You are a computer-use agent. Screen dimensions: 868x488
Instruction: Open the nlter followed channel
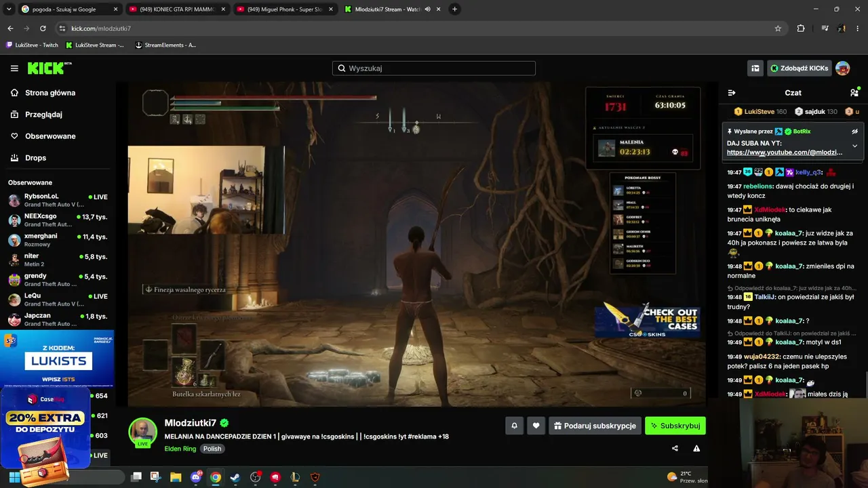tap(57, 260)
